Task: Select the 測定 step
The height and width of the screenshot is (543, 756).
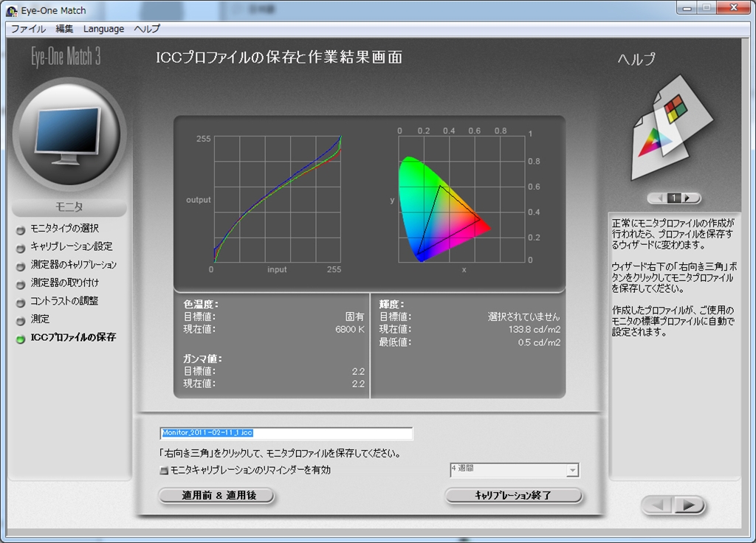Action: [40, 319]
